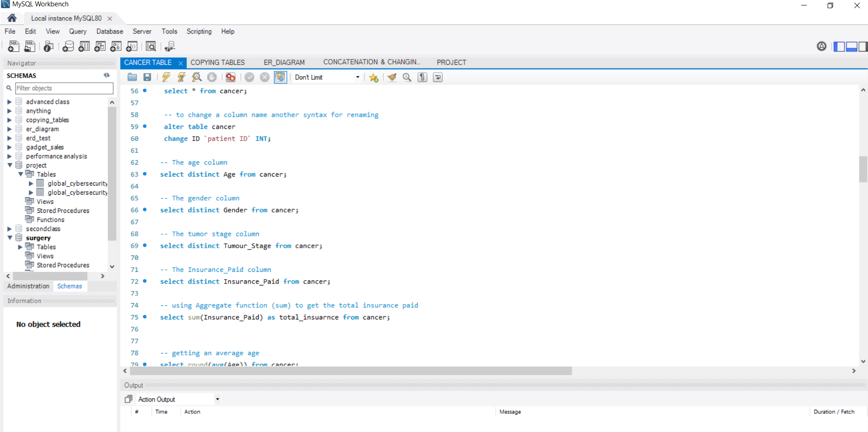Expand the gadget_sales schema
Image resolution: width=868 pixels, height=432 pixels.
coord(10,147)
